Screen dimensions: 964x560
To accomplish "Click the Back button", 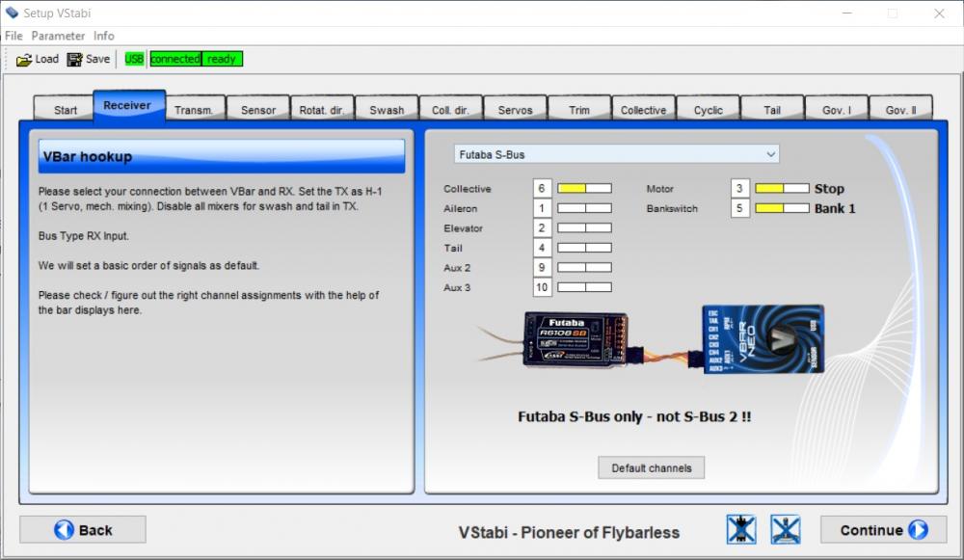I will (x=83, y=529).
